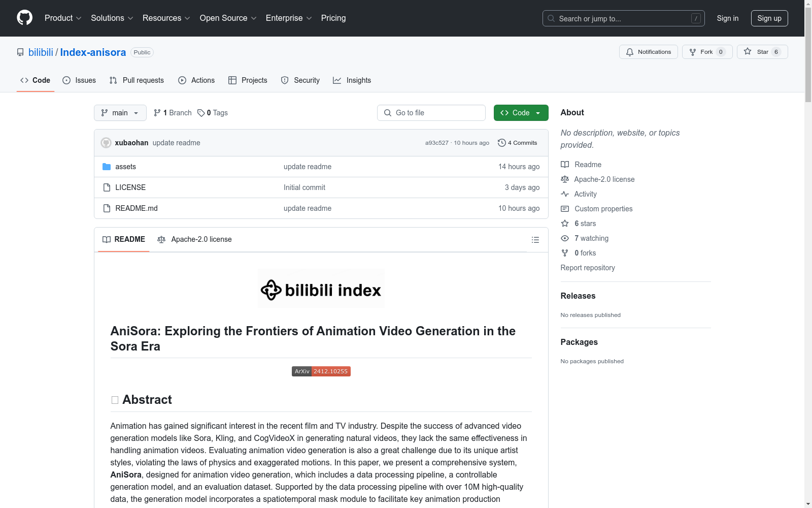812x508 pixels.
Task: Switch to the Apache-2.0 license tab
Action: click(194, 239)
